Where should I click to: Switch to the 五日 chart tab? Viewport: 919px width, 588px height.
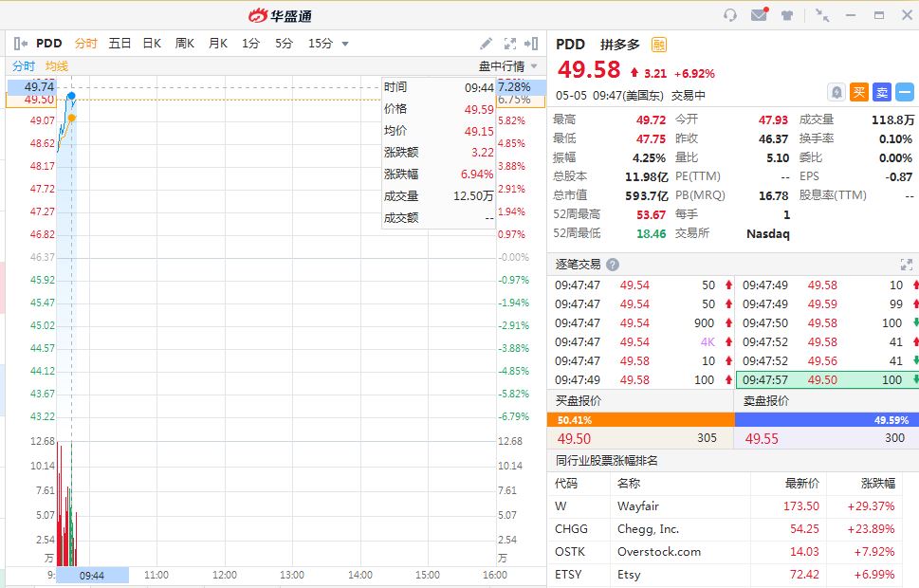[119, 44]
